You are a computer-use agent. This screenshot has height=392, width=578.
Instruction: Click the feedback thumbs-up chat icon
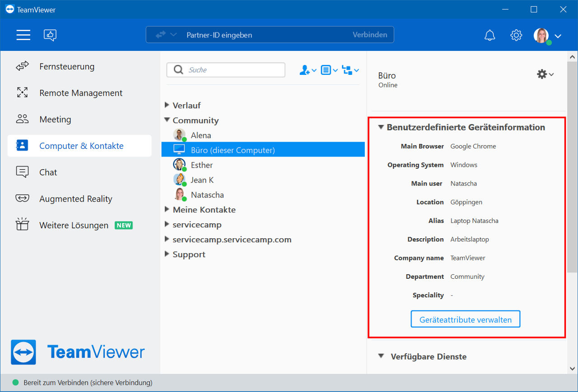(x=50, y=35)
